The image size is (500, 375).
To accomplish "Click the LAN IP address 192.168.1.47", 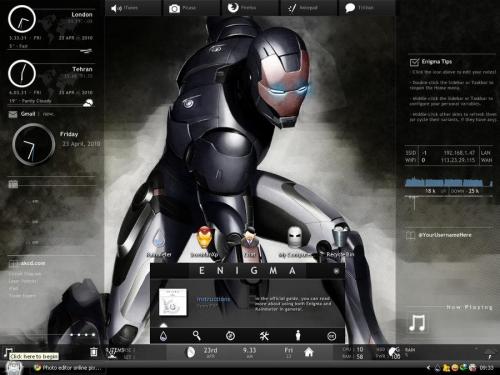I will tap(459, 153).
